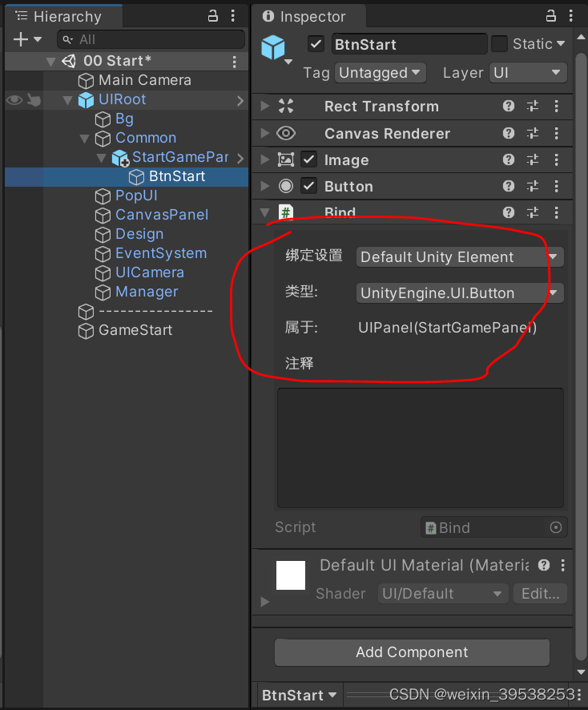Toggle the Static checkbox

[x=499, y=44]
